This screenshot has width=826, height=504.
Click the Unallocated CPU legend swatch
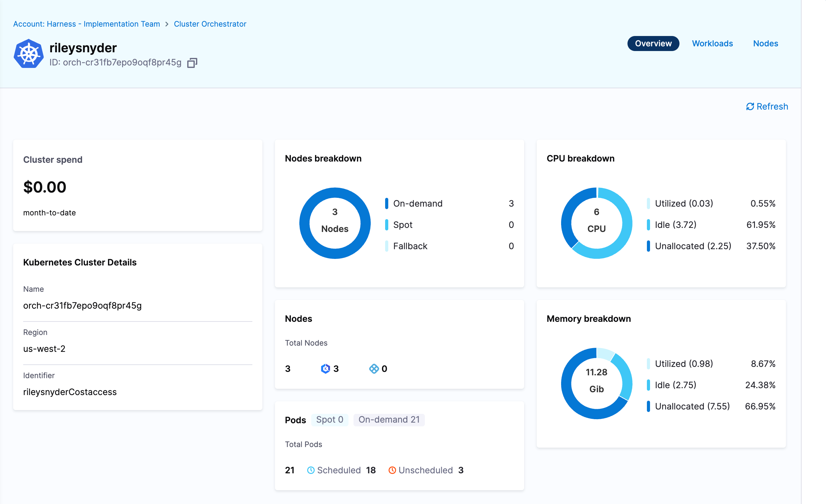648,246
